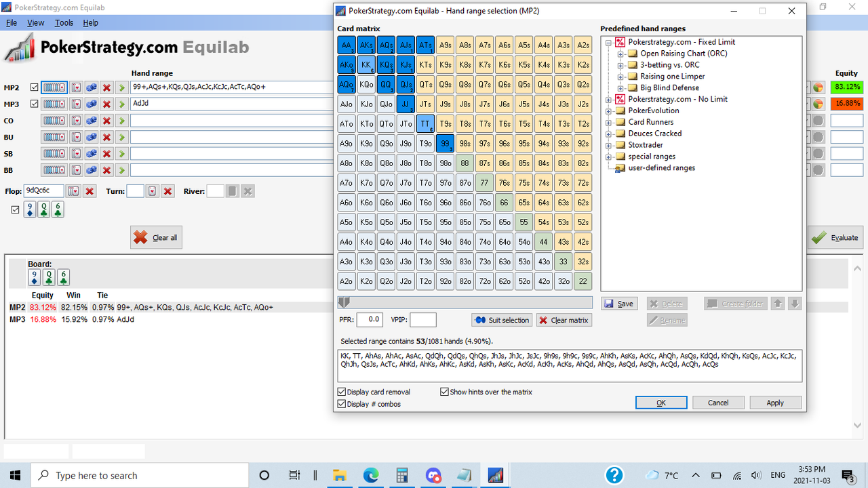Clear the turn card with red X

(168, 191)
